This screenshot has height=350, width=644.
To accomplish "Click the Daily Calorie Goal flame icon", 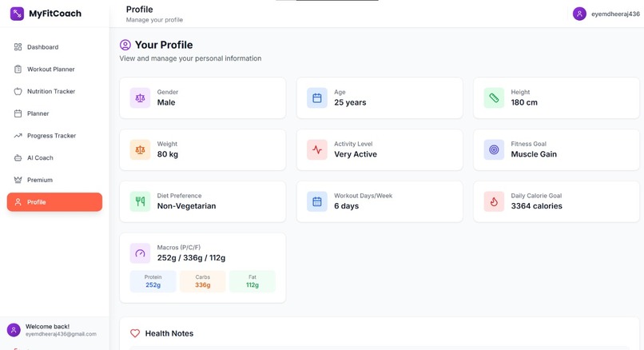I will 494,201.
